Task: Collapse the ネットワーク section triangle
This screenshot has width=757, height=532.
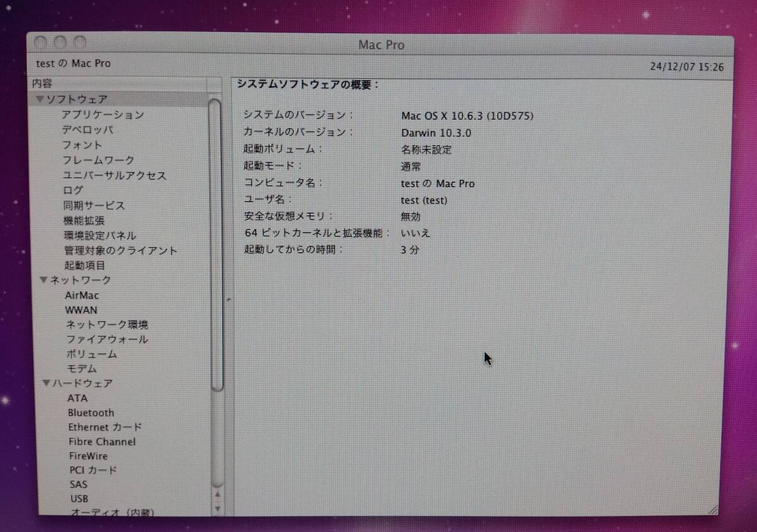Action: tap(43, 279)
